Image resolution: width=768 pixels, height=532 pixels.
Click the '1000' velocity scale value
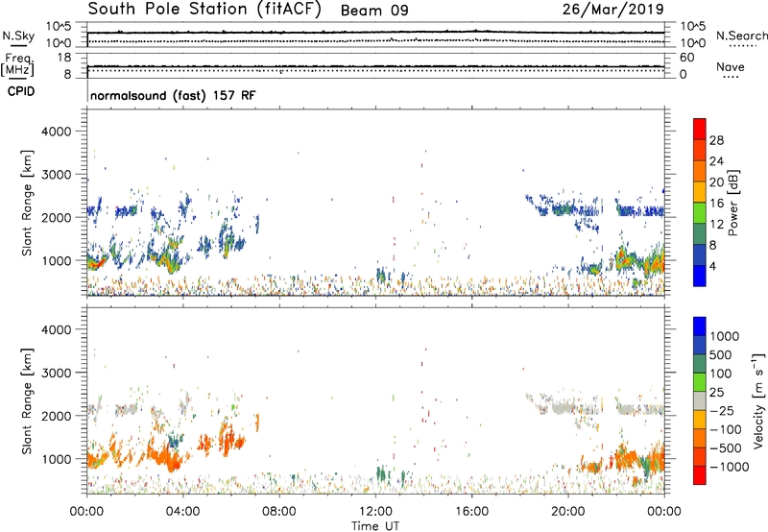[724, 336]
